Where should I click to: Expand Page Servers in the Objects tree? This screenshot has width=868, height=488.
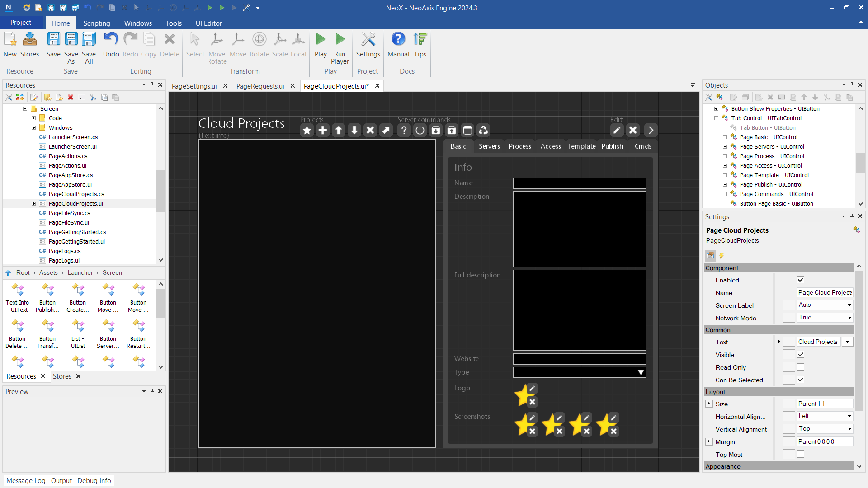tap(725, 147)
